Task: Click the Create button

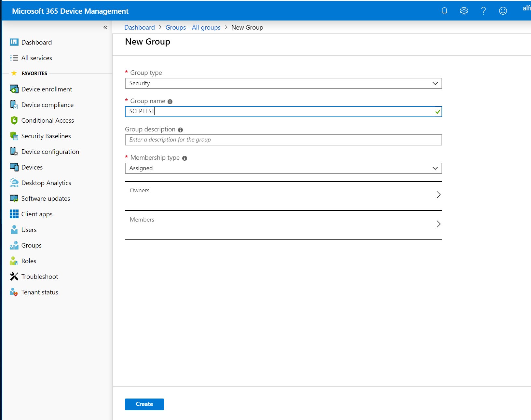Action: 144,404
